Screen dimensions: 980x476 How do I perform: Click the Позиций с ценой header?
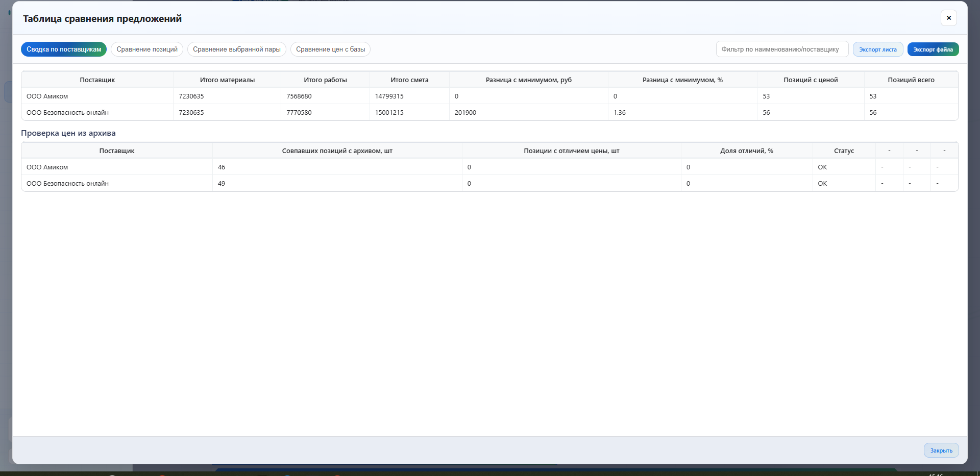pyautogui.click(x=811, y=80)
